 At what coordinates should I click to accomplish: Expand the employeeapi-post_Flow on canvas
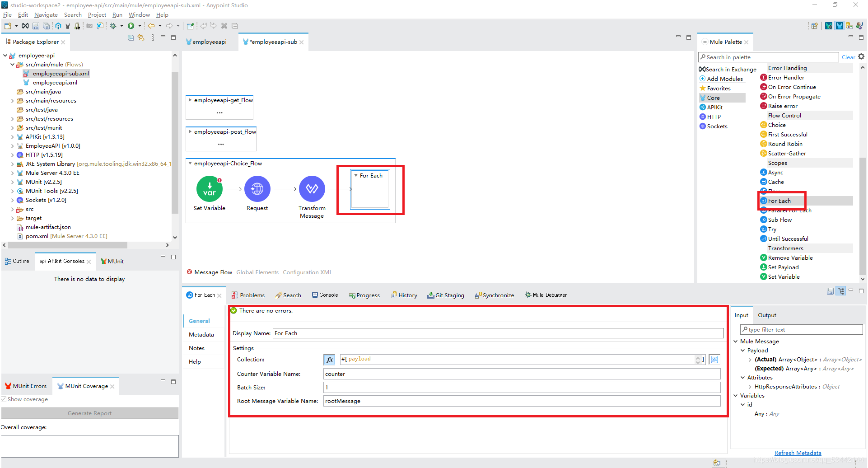pos(190,132)
